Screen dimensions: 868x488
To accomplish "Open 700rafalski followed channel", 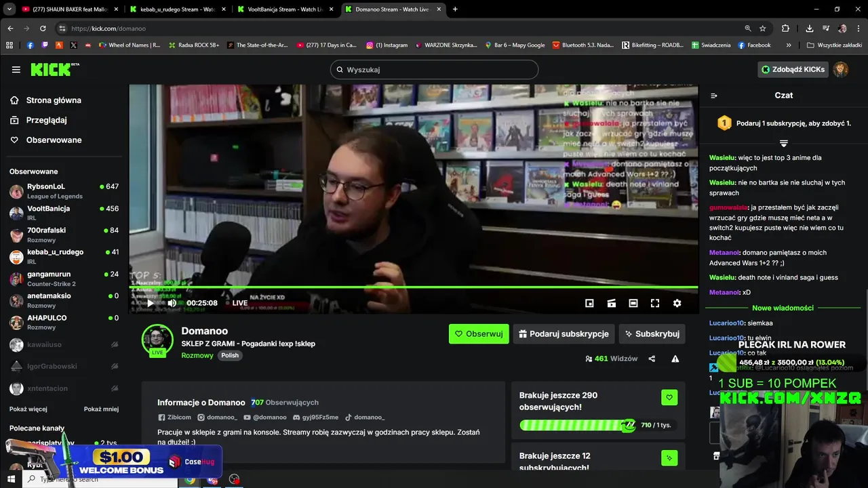I will coord(64,235).
